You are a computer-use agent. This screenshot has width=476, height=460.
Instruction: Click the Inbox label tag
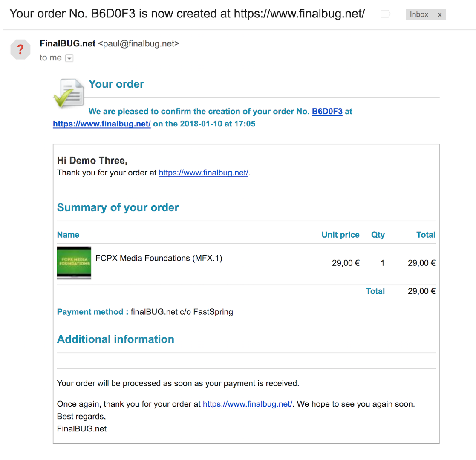coord(419,14)
